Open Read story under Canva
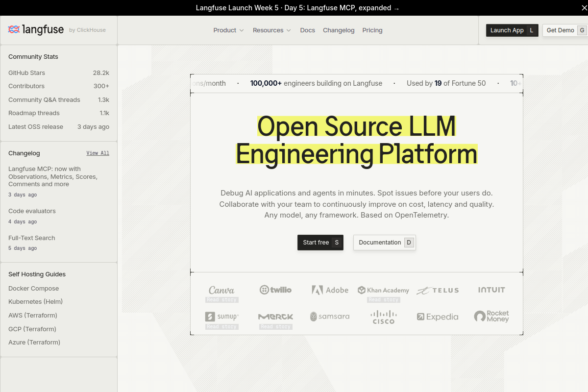 point(222,300)
